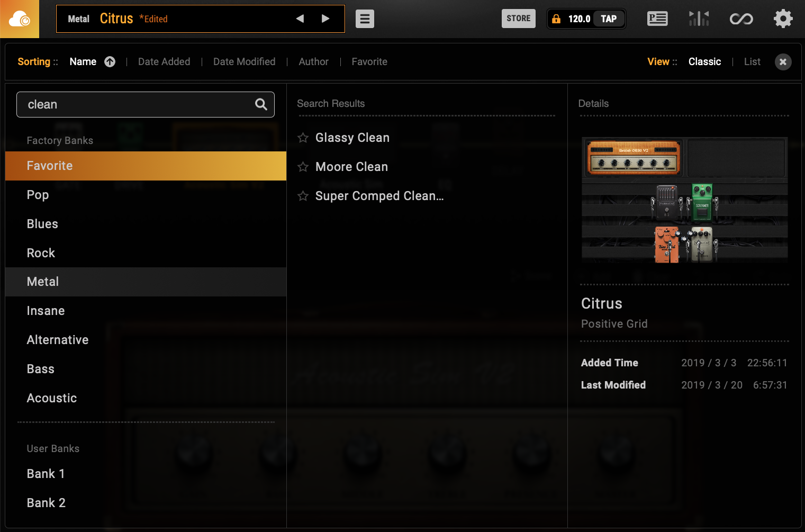Screen dimensions: 805x532
Task: Select the Blues bank
Action: [x=146, y=224]
